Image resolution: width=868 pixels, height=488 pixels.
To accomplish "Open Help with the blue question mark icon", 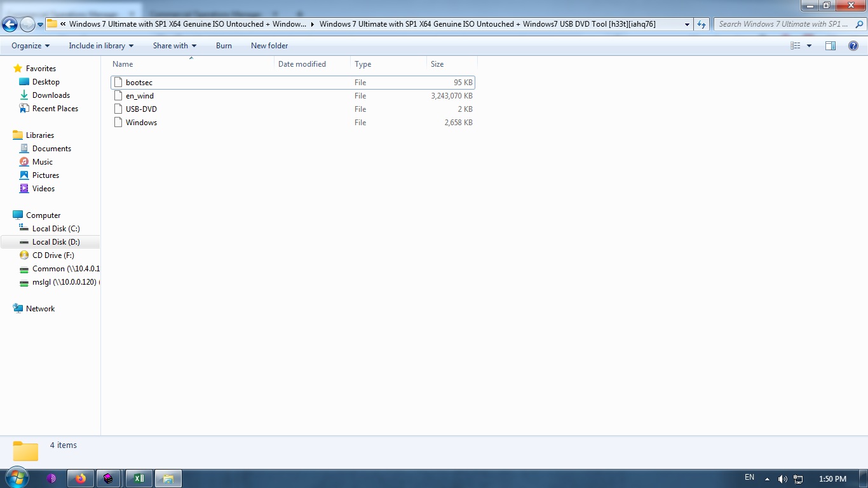I will pos(853,46).
